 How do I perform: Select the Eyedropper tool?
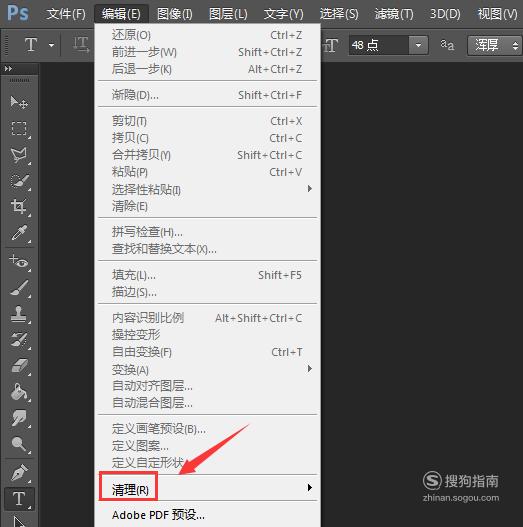[x=19, y=233]
